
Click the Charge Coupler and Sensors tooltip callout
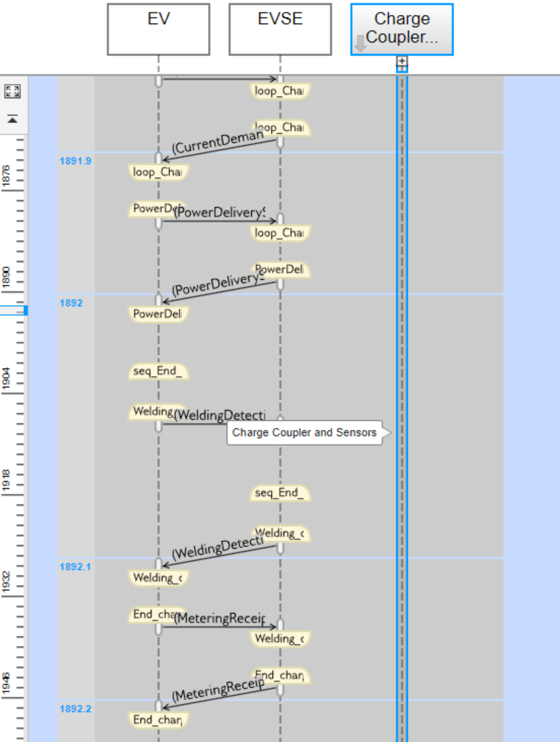pyautogui.click(x=304, y=432)
